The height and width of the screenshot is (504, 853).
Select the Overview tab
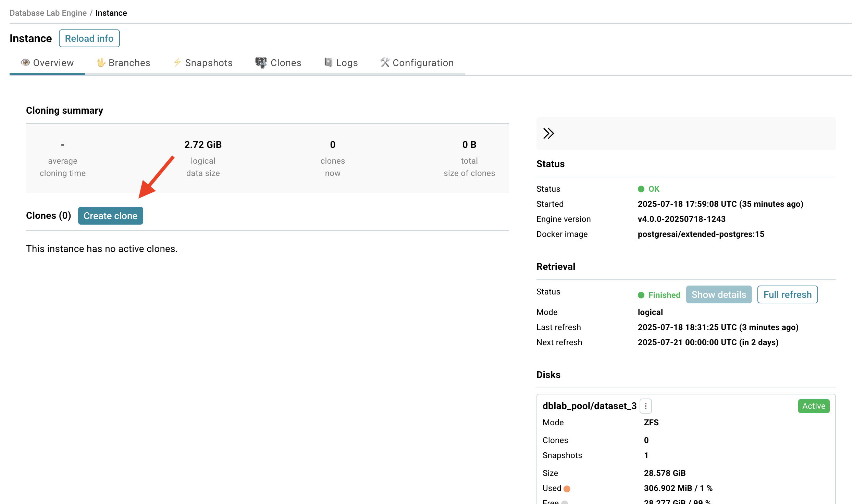pos(47,63)
